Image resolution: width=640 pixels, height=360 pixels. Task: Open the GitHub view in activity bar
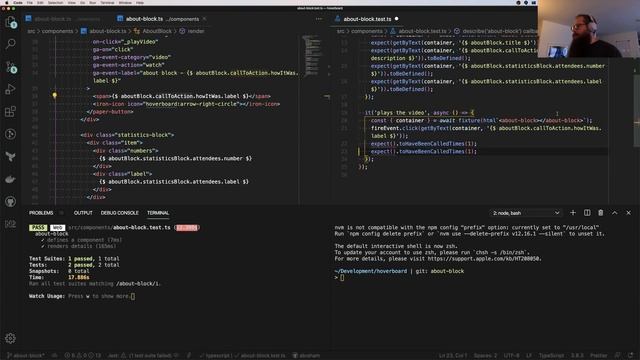click(x=11, y=202)
